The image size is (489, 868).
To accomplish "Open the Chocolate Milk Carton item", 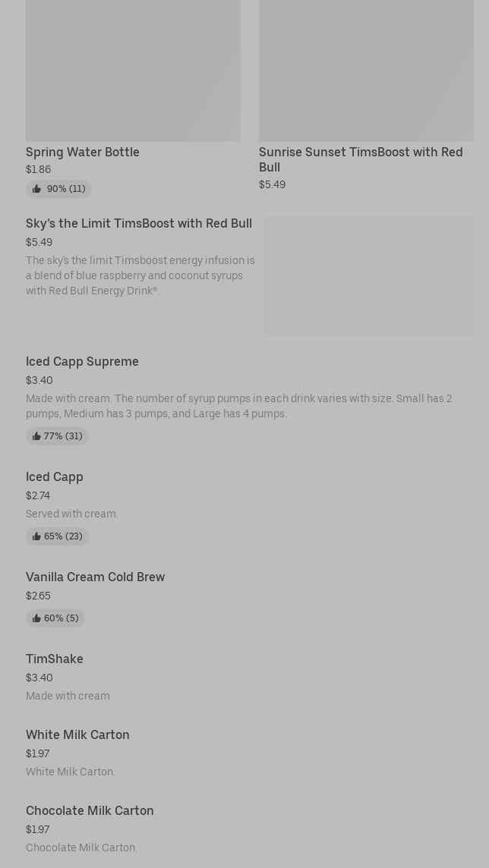I will (90, 810).
